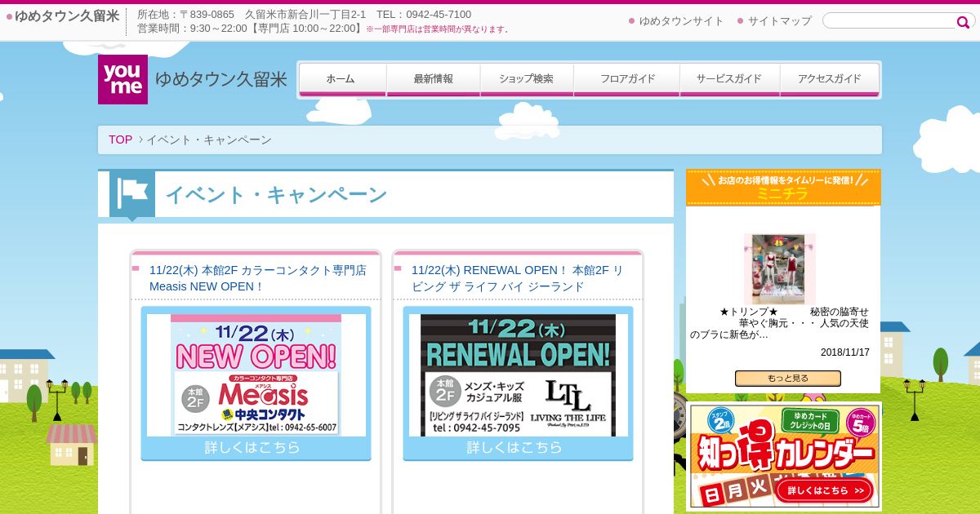Open the サイトマップ link
This screenshot has width=980, height=514.
(x=780, y=21)
